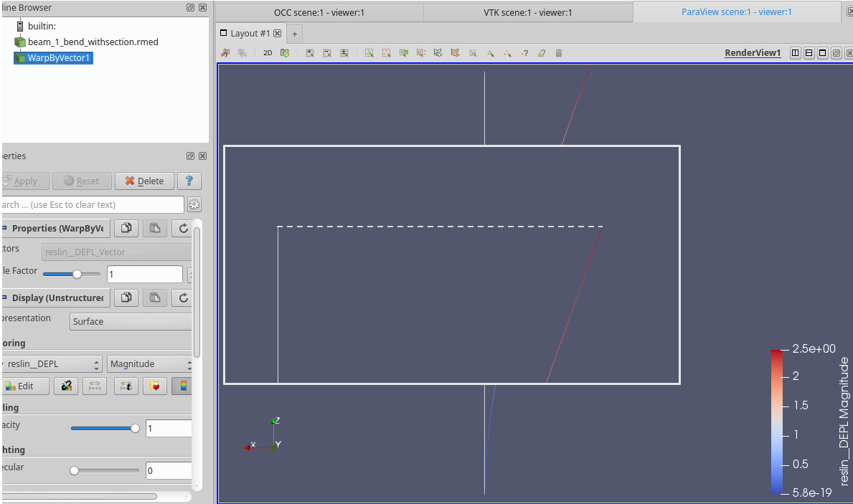Click the Properties panel vertical scrollbar
The image size is (853, 504).
point(197,294)
